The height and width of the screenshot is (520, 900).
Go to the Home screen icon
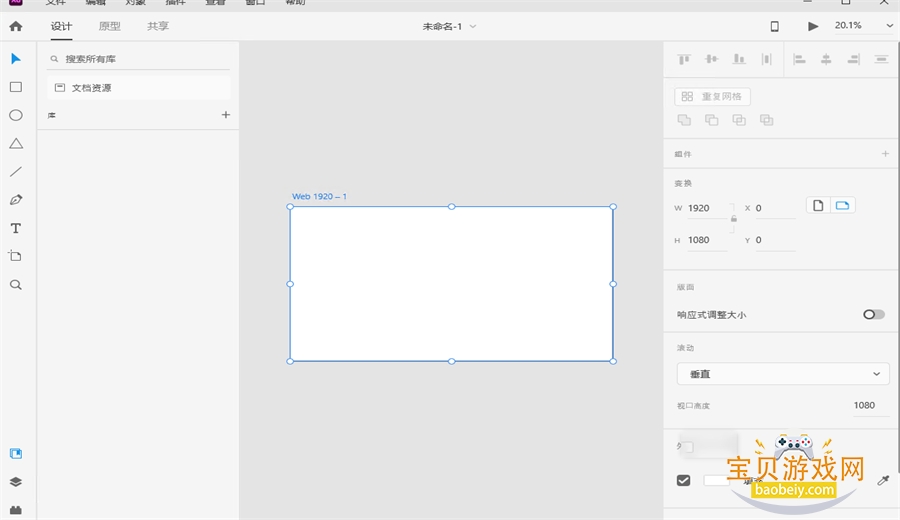pos(16,26)
